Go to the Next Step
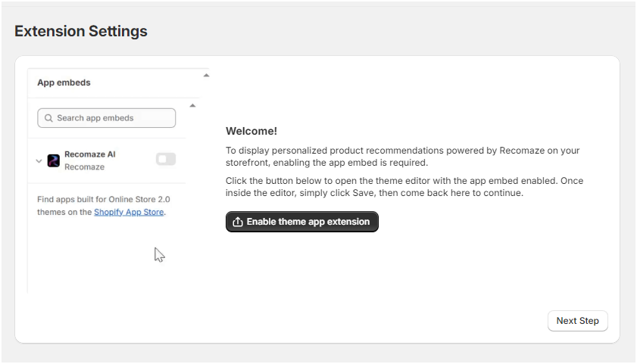Image resolution: width=637 pixels, height=364 pixels. click(x=577, y=321)
